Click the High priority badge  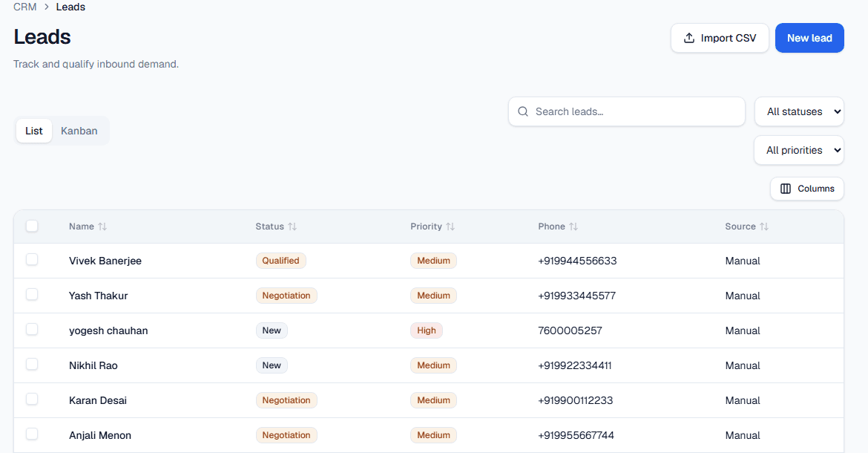pyautogui.click(x=427, y=330)
